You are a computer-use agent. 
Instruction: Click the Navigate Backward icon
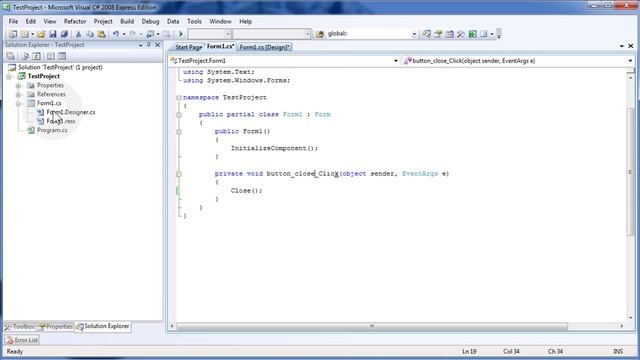(x=150, y=34)
